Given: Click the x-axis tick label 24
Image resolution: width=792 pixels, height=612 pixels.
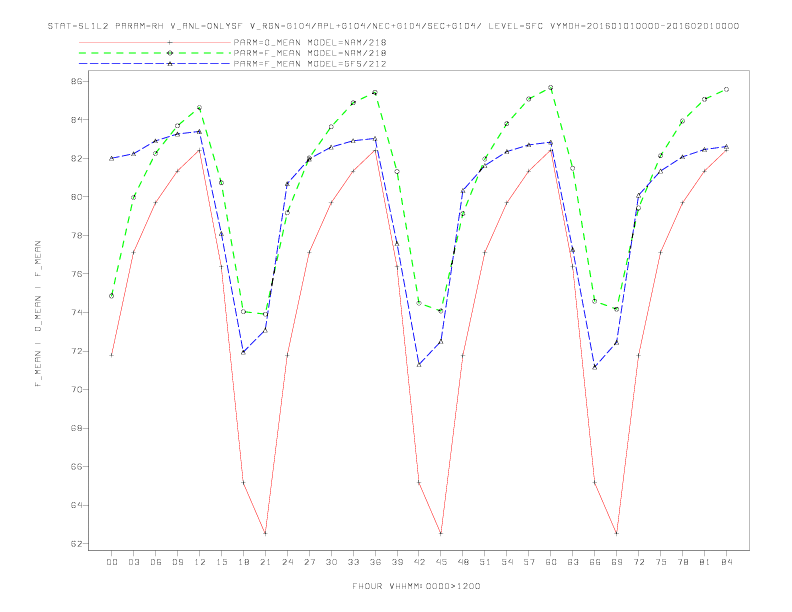Looking at the screenshot, I should click(x=287, y=562).
